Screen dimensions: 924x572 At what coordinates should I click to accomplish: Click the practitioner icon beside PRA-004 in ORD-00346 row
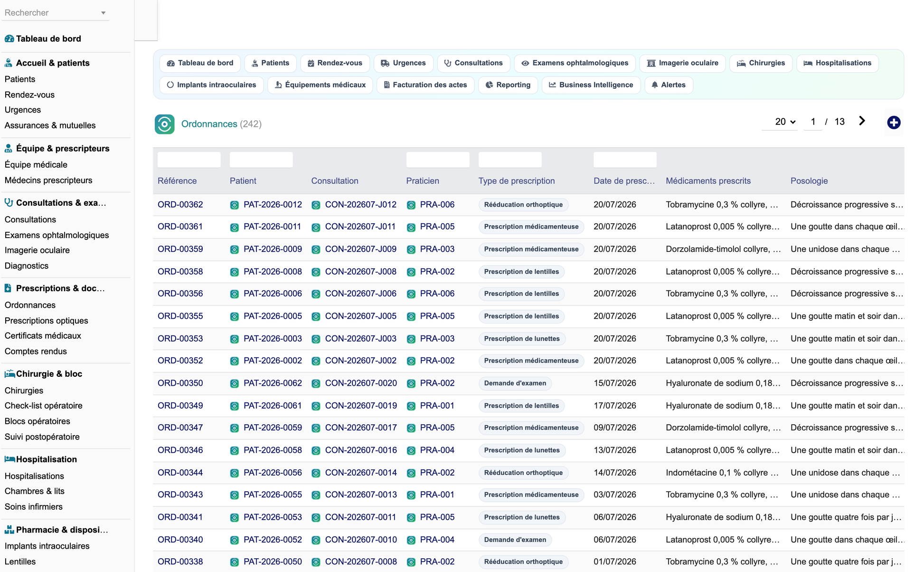pos(411,450)
